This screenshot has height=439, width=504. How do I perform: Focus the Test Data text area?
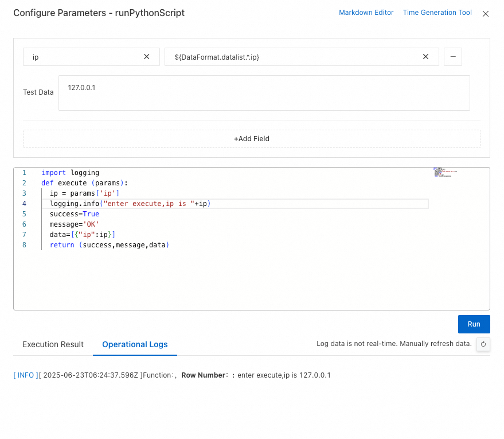[x=264, y=93]
